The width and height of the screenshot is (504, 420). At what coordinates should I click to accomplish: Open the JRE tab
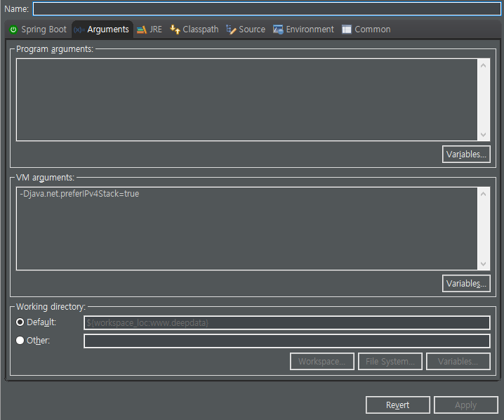150,29
